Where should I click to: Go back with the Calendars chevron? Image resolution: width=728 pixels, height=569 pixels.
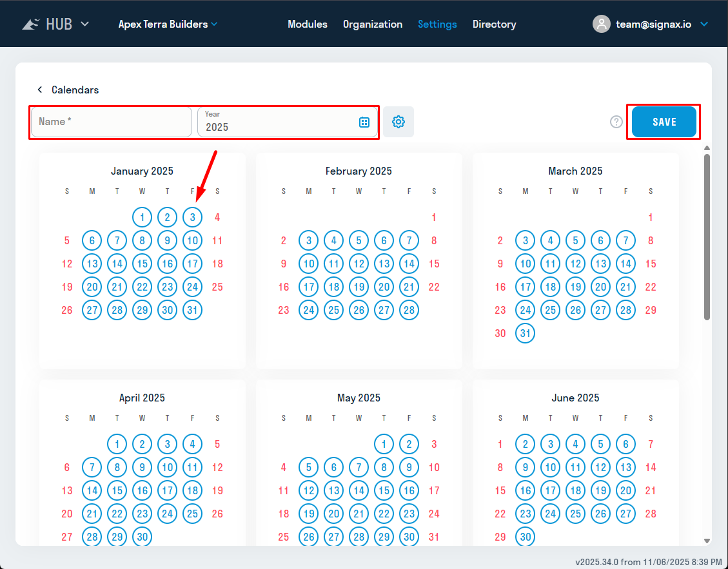pos(40,90)
